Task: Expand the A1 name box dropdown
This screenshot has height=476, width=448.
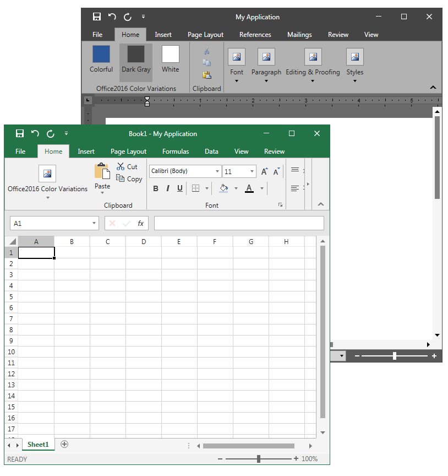Action: tap(94, 224)
